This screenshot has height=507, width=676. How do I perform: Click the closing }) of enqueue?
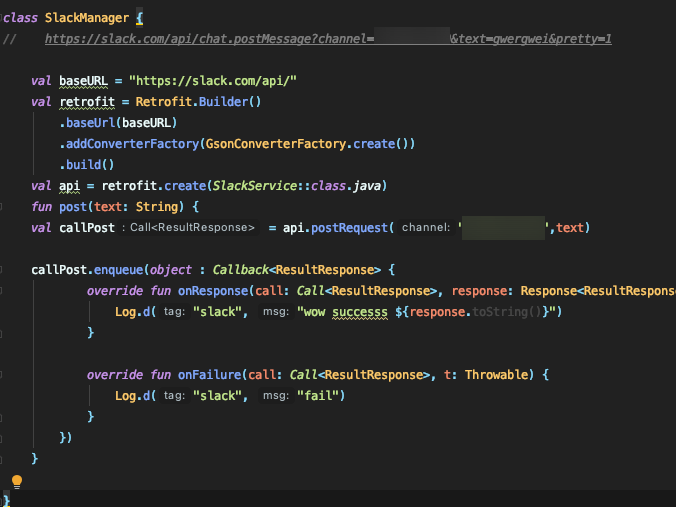pyautogui.click(x=66, y=438)
